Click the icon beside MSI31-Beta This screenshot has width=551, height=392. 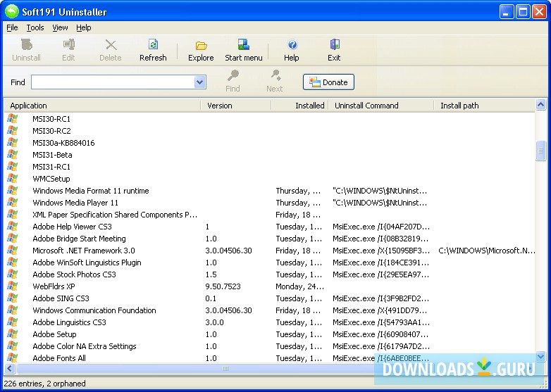(12, 154)
